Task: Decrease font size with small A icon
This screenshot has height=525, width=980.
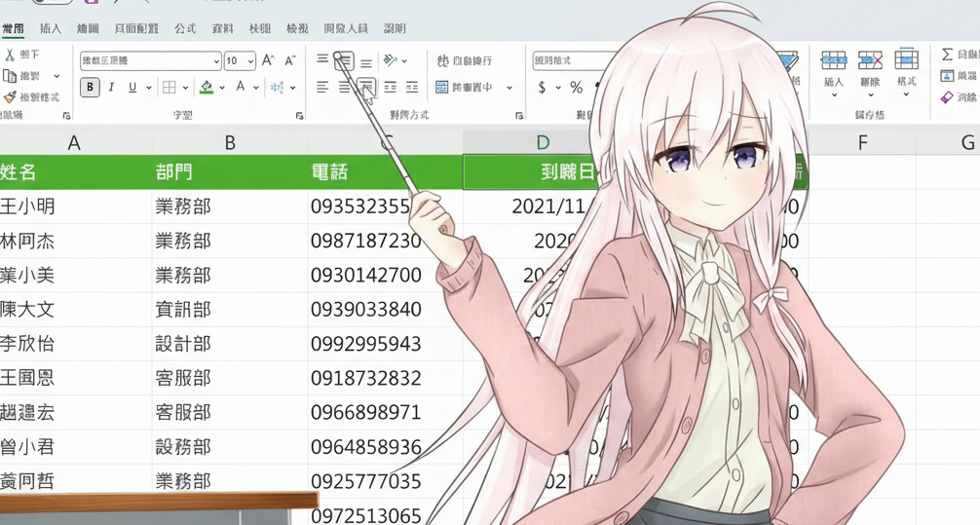Action: tap(290, 60)
